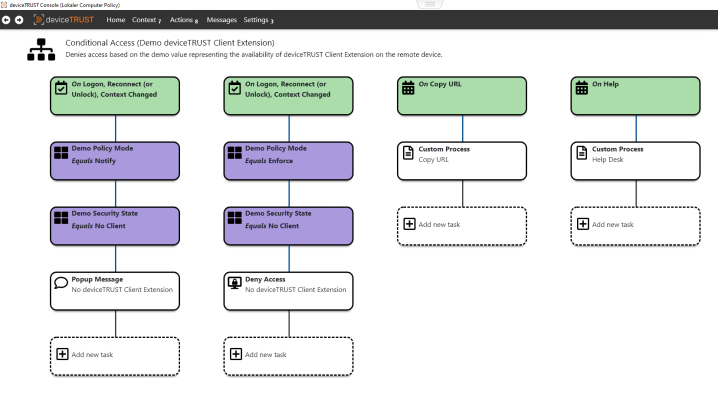Click calendar-check icon in second Logon trigger
Viewport: 718px width, 400px height.
[234, 87]
